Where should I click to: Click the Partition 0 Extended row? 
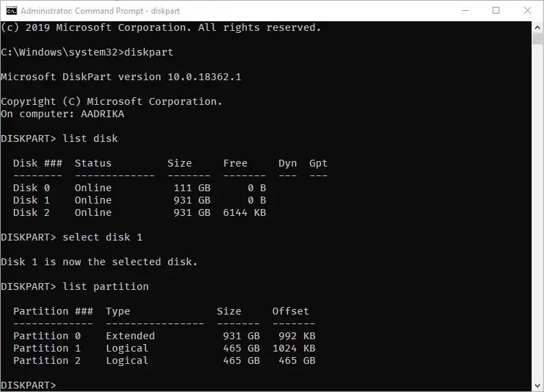pos(164,336)
